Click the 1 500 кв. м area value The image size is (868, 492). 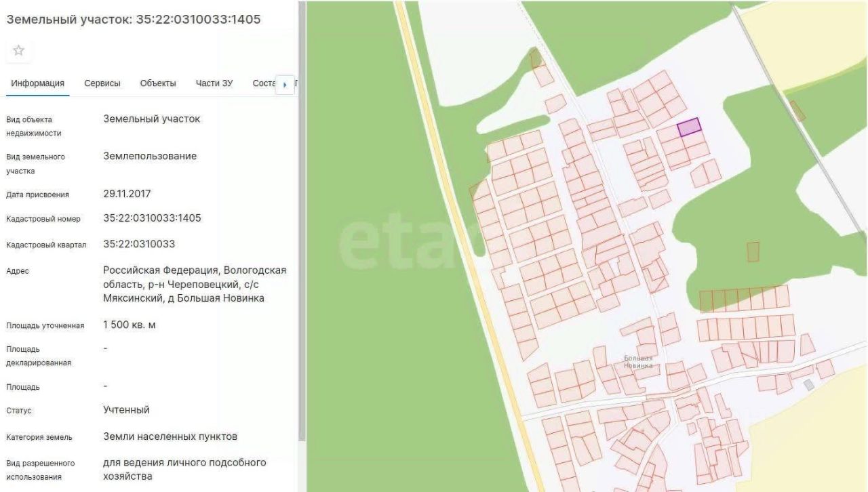tap(130, 325)
